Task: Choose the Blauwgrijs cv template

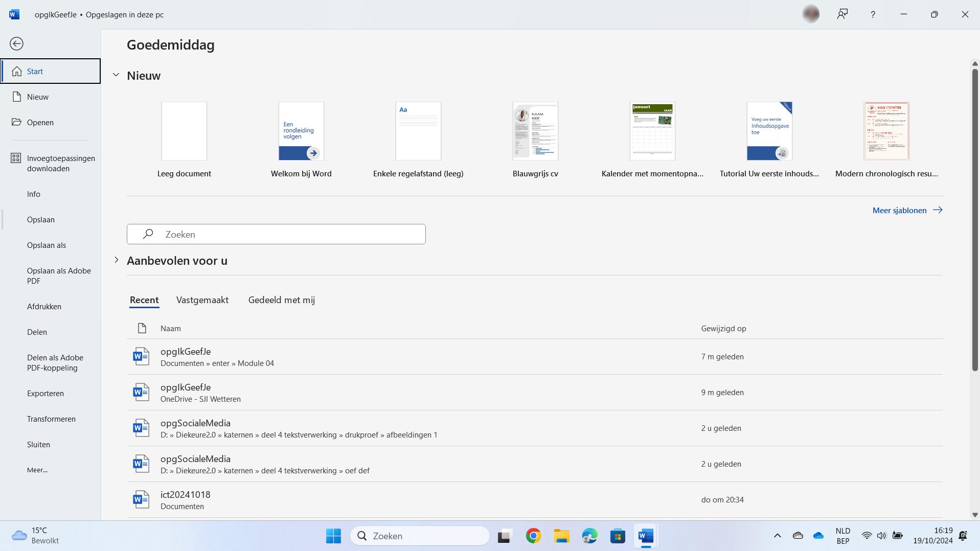Action: pyautogui.click(x=535, y=140)
